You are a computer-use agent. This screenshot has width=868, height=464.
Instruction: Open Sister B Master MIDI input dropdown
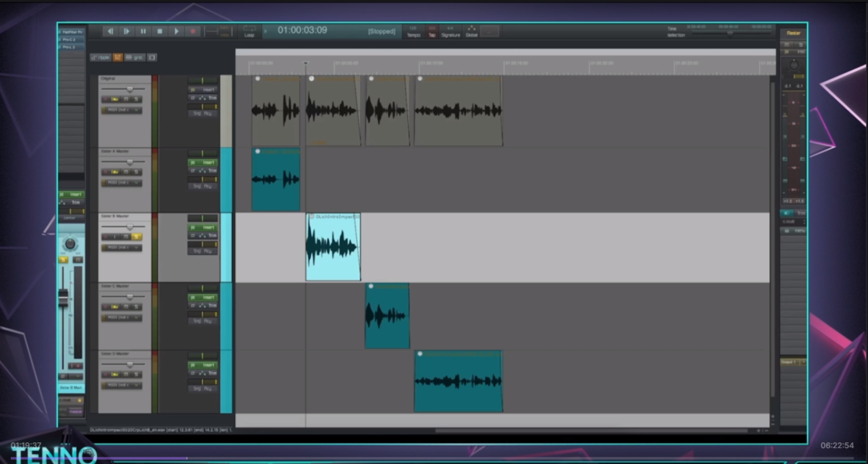point(122,248)
